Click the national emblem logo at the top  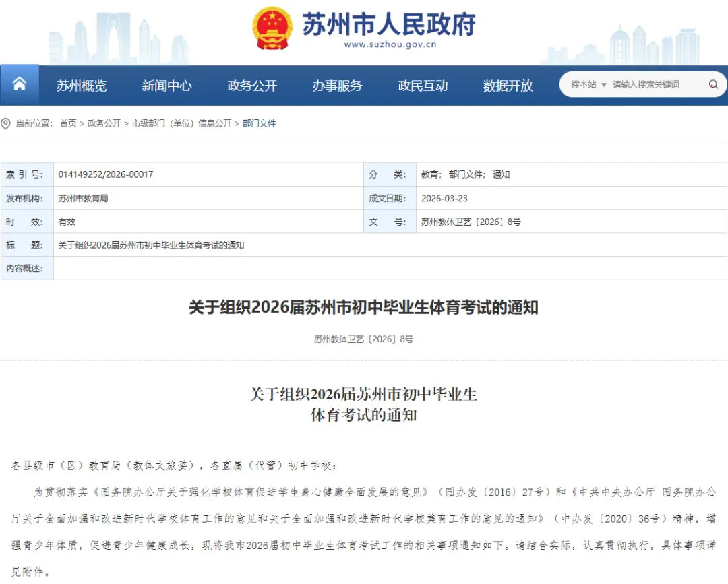(272, 28)
